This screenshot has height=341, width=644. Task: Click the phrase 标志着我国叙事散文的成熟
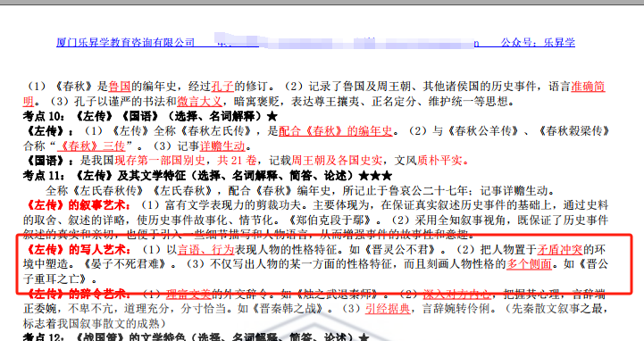pyautogui.click(x=91, y=323)
